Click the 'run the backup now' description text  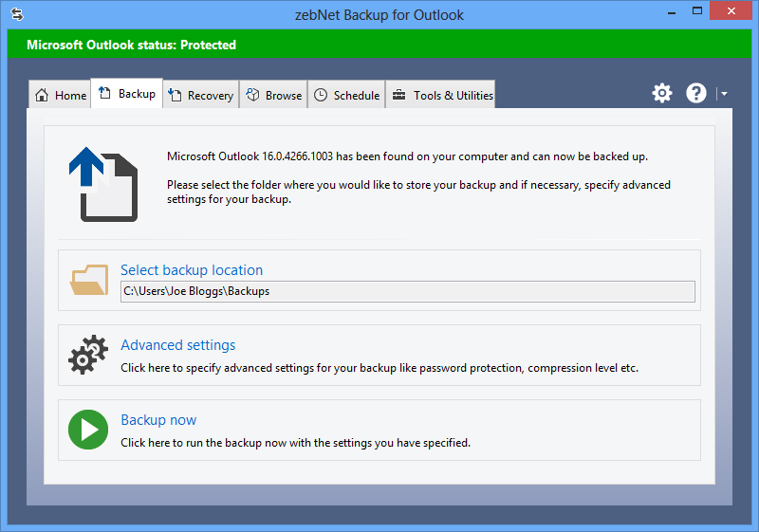(295, 443)
